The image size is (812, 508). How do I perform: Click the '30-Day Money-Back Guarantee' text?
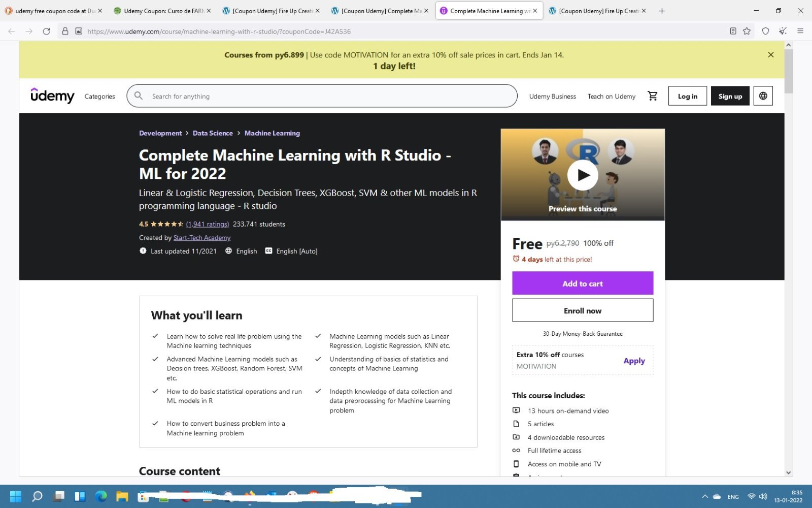(583, 334)
